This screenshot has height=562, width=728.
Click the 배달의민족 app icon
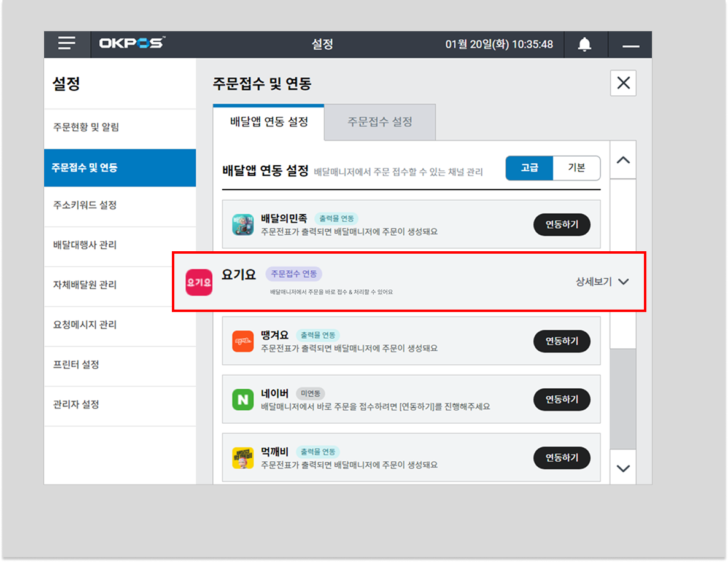point(242,225)
